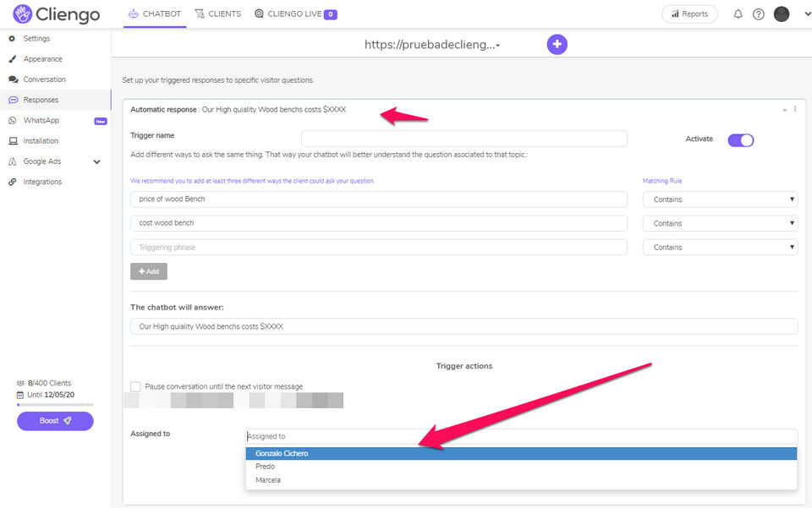Edit the chatbot answer text field
The height and width of the screenshot is (508, 812).
[x=464, y=326]
